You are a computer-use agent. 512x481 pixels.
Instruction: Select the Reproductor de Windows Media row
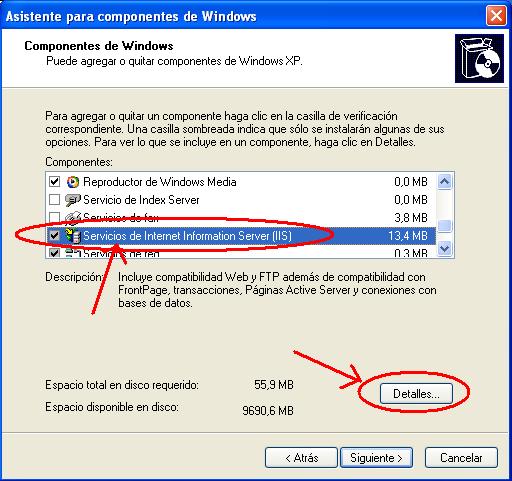coord(240,182)
